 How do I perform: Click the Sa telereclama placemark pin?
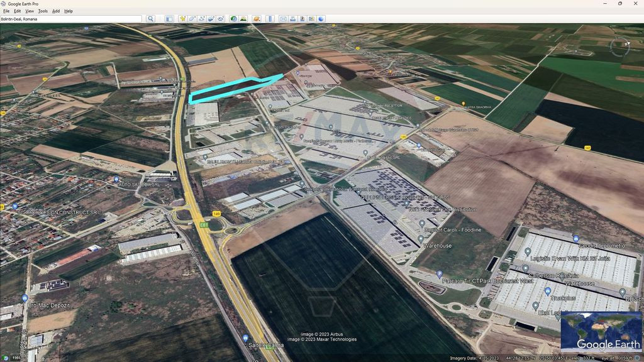[245, 338]
